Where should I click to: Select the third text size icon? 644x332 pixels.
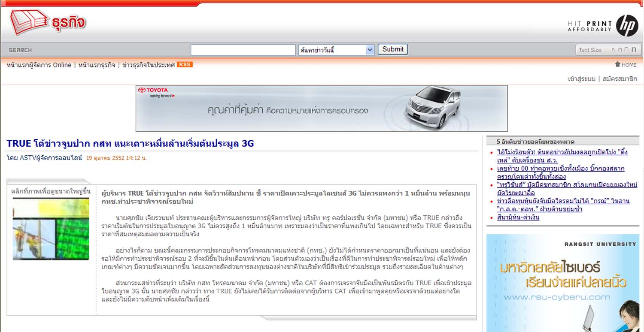click(626, 50)
